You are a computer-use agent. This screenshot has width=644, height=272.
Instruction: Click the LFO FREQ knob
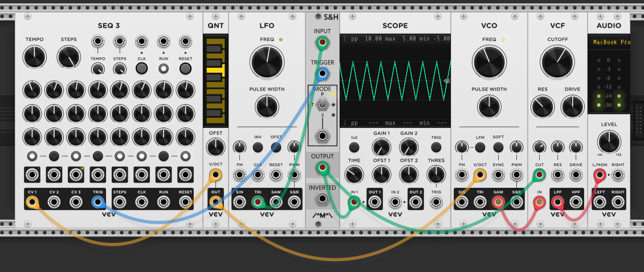[x=267, y=63]
